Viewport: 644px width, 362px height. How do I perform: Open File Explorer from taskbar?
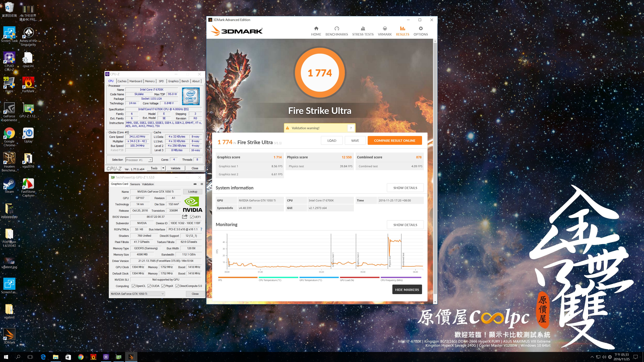click(56, 357)
